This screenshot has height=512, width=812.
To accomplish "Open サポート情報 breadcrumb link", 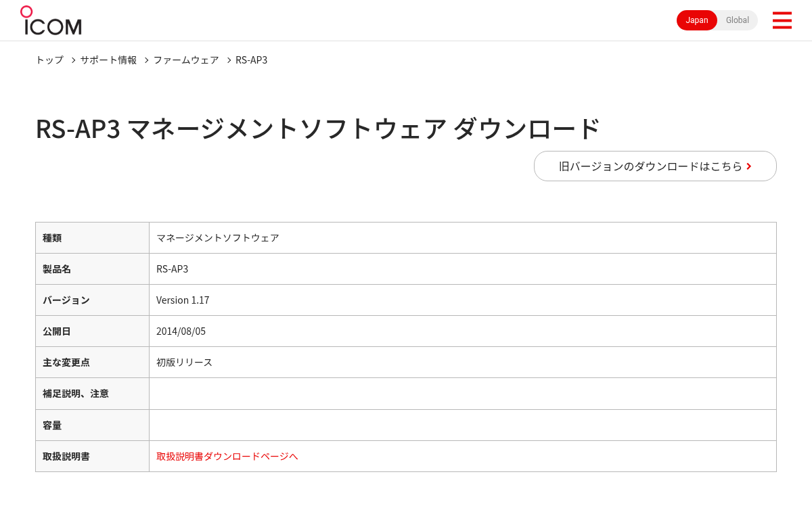I will 108,60.
